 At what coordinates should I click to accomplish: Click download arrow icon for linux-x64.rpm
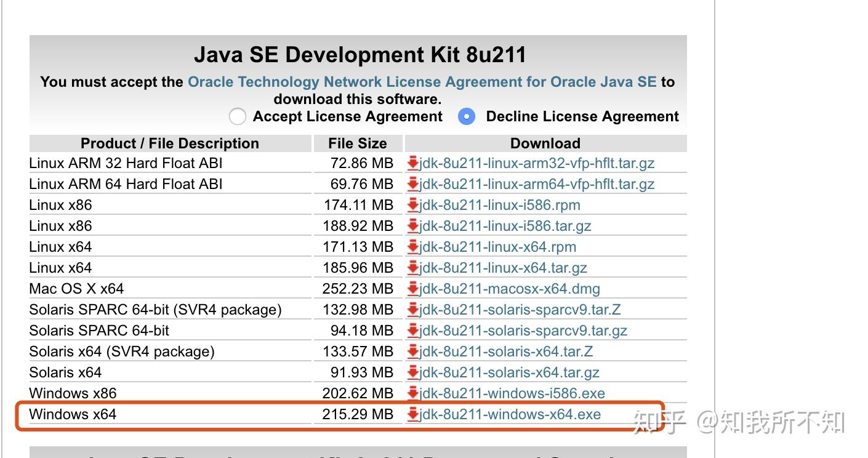[412, 247]
